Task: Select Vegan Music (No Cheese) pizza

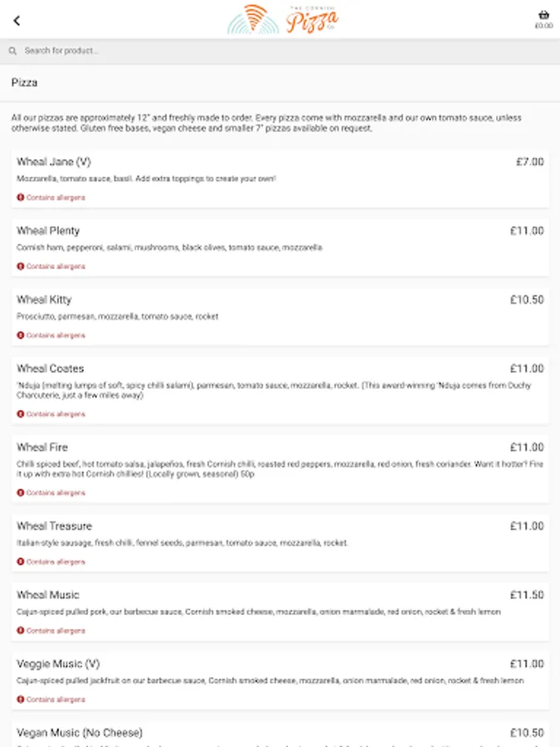Action: pyautogui.click(x=80, y=733)
